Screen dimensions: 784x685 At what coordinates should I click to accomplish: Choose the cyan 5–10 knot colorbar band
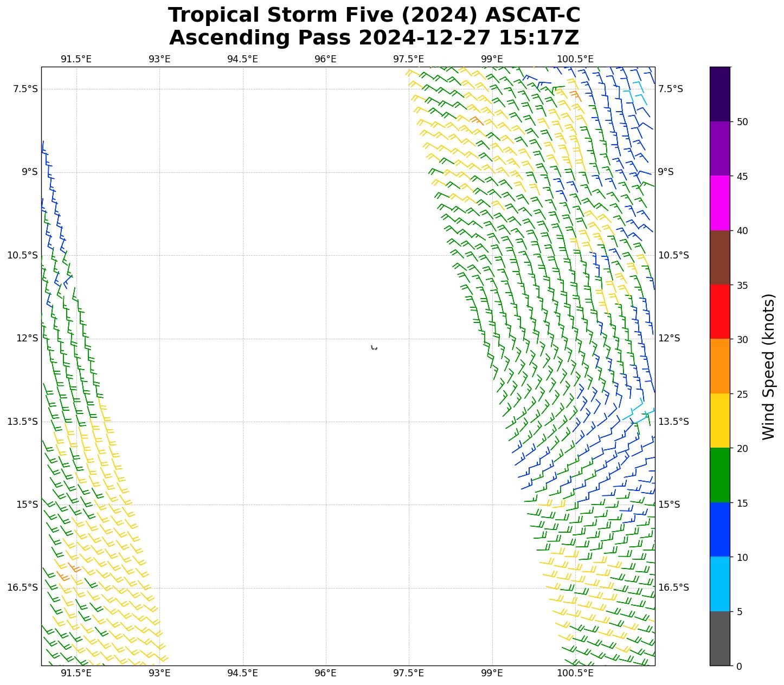point(720,584)
